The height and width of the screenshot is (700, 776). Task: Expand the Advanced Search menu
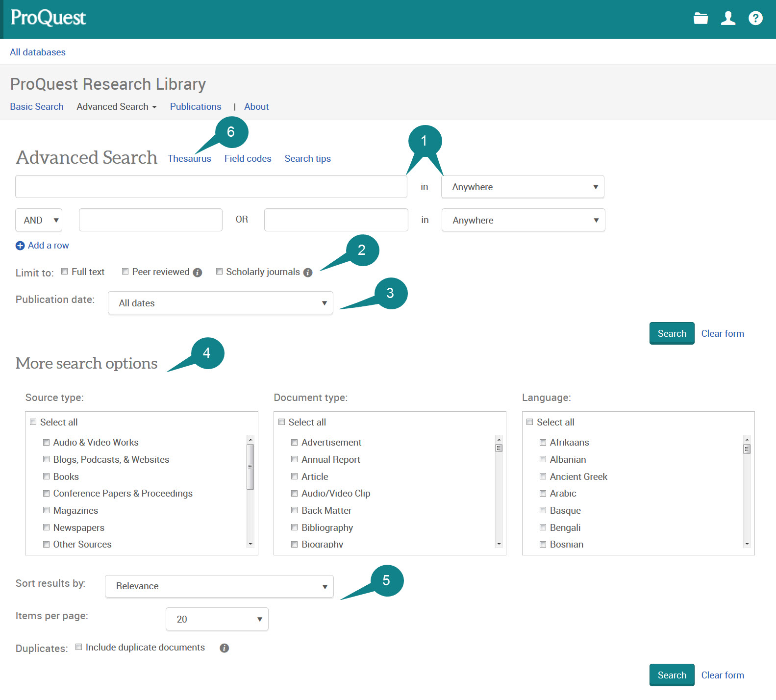[117, 106]
